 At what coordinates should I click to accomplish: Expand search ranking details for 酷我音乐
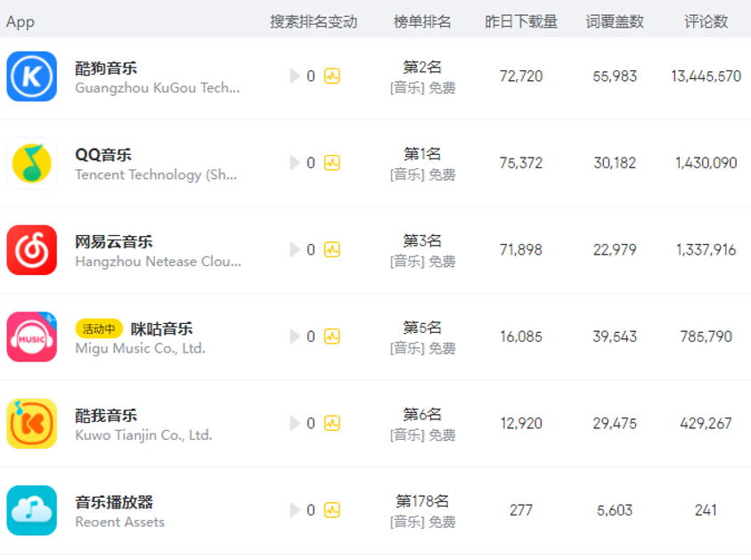point(295,424)
